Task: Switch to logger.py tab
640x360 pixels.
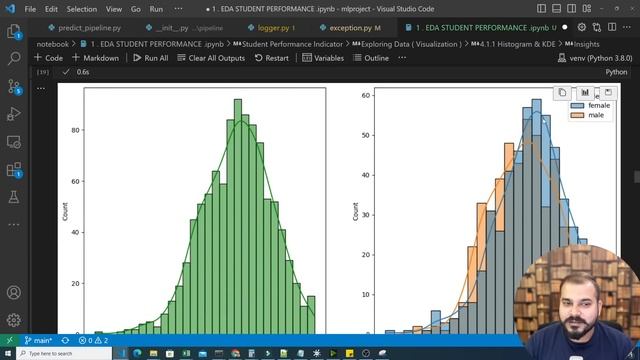Action: coord(271,28)
